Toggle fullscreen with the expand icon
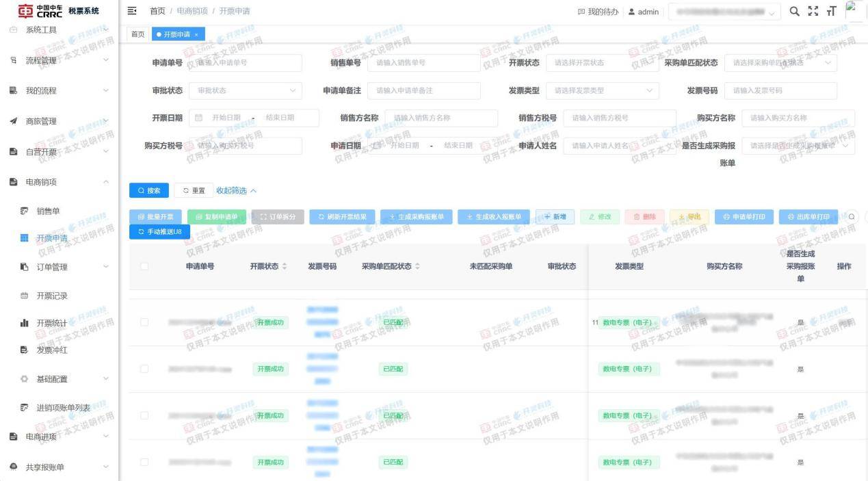 (813, 11)
